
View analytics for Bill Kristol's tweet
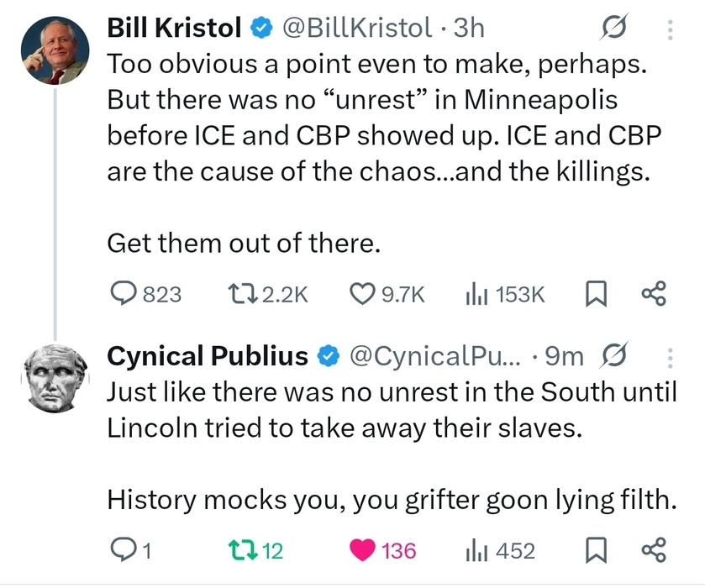pos(476,294)
